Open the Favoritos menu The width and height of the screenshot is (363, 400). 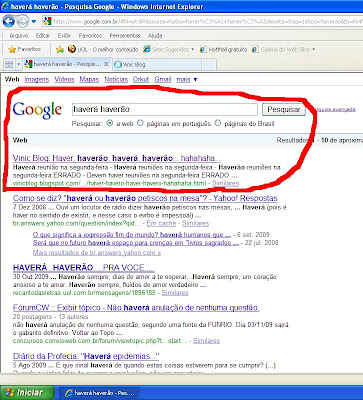(x=90, y=35)
